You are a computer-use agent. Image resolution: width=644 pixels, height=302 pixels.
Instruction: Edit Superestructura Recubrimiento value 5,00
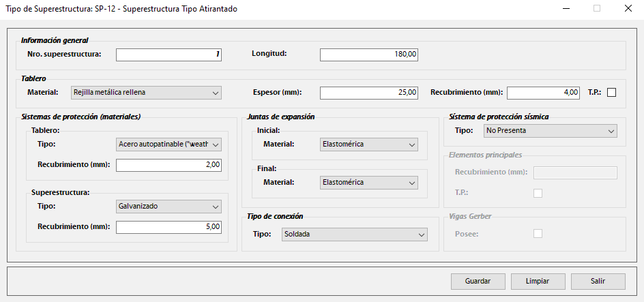169,227
